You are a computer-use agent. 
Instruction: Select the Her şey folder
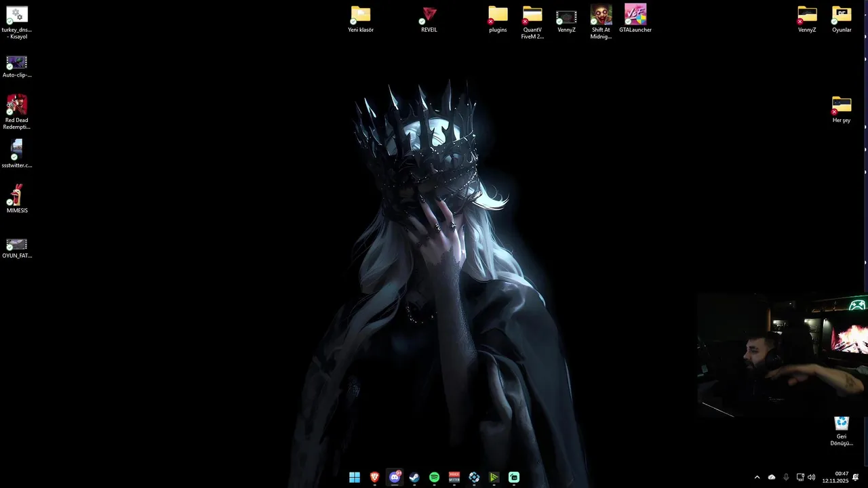click(842, 110)
